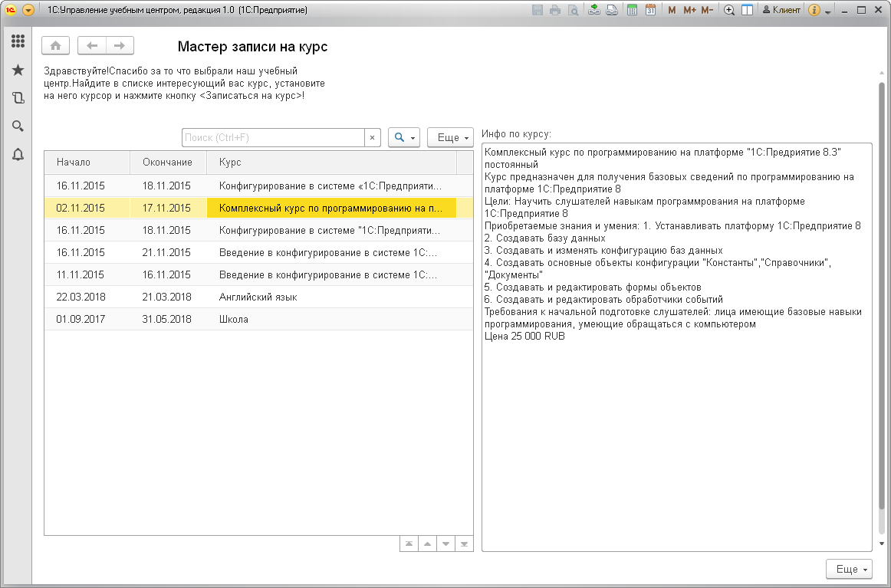
Task: Click the zoom scale magnifier icon
Action: click(728, 10)
